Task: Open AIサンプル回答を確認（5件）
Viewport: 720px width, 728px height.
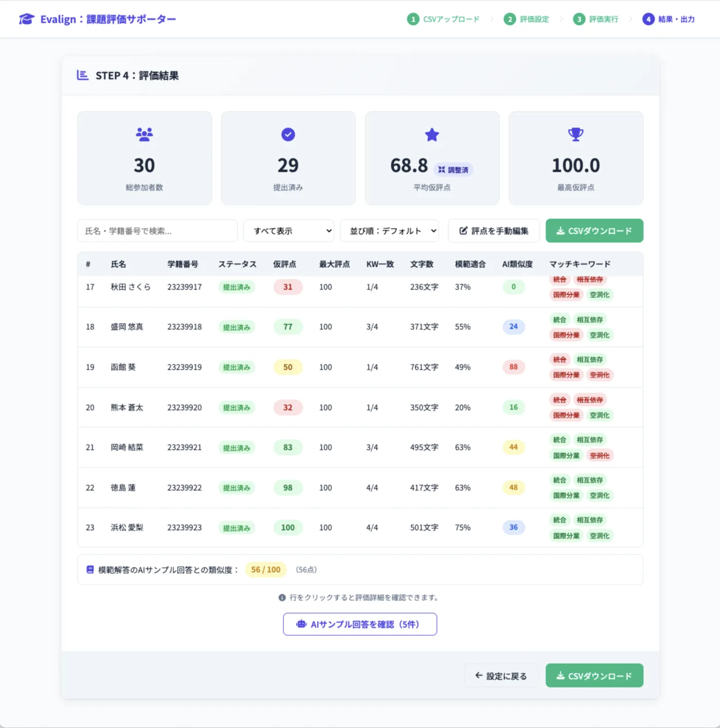Action: click(360, 624)
